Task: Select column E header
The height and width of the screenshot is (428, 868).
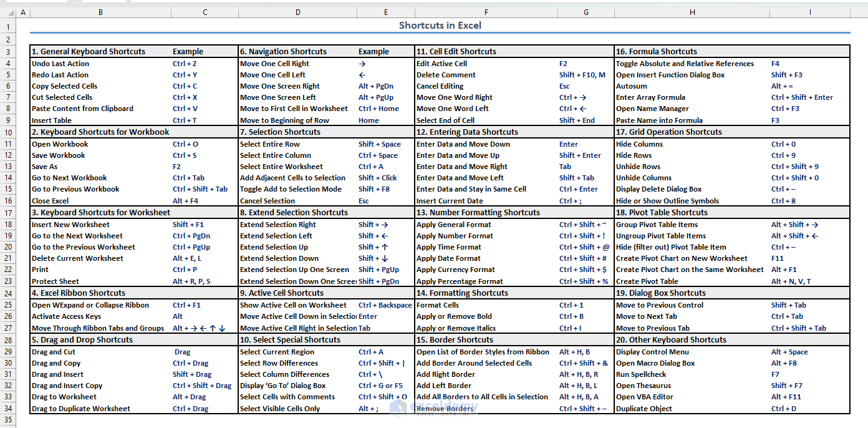Action: (x=386, y=12)
